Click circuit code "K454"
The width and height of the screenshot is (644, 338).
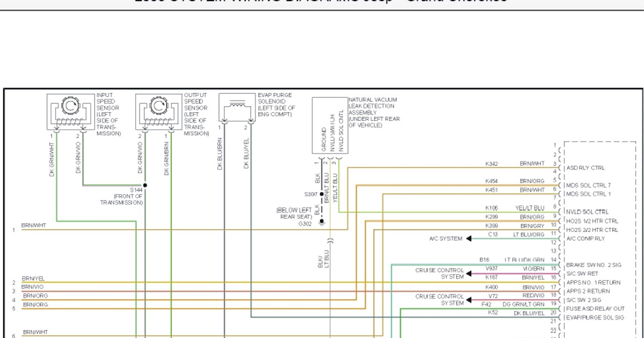[x=492, y=181]
